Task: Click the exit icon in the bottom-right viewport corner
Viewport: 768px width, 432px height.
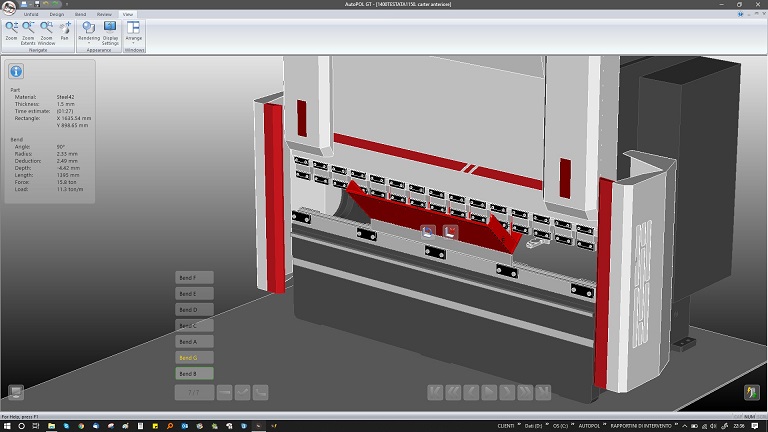Action: [x=751, y=392]
